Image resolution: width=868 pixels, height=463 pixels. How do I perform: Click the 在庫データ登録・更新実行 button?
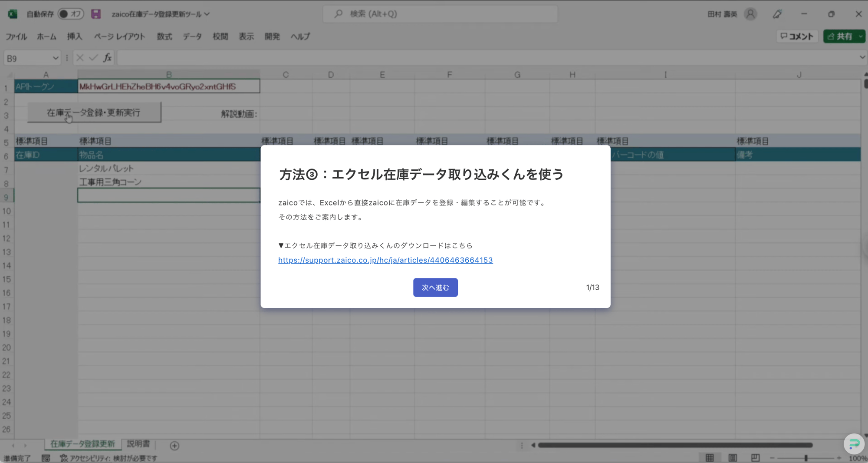point(94,112)
